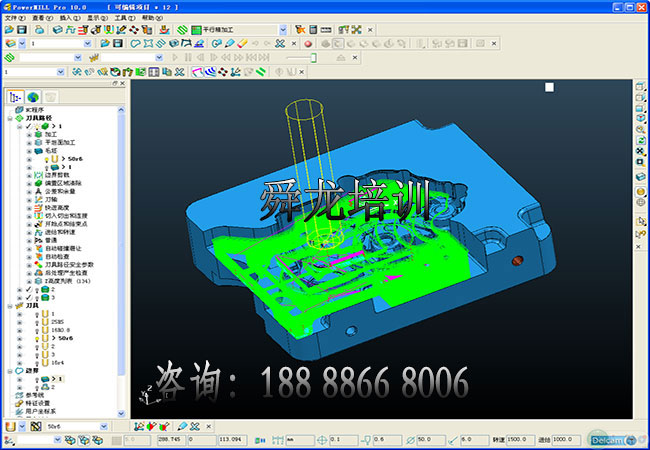
Task: Toggle yellow light bulb of tool 50r6 under 刀具
Action: pos(37,338)
